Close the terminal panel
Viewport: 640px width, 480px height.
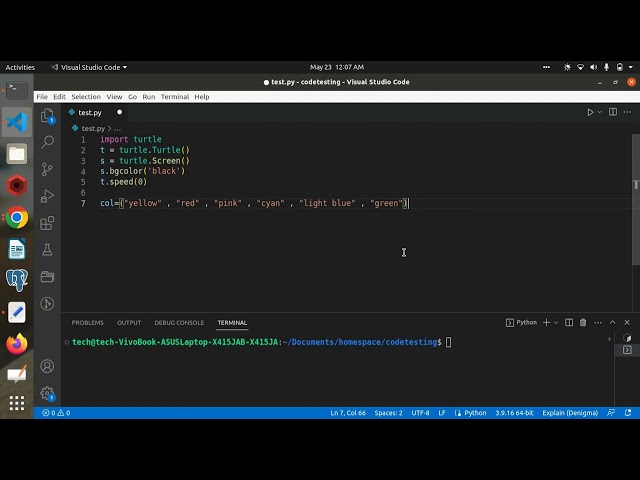(627, 322)
